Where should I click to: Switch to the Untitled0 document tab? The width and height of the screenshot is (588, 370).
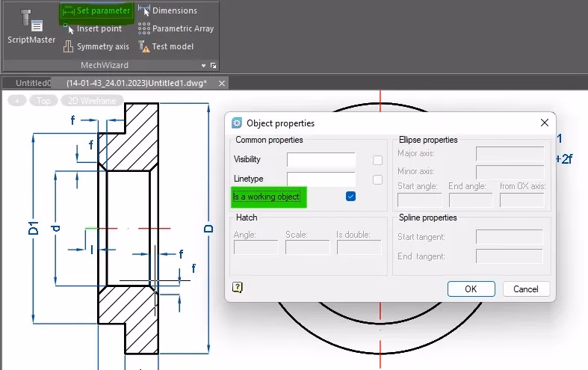32,83
